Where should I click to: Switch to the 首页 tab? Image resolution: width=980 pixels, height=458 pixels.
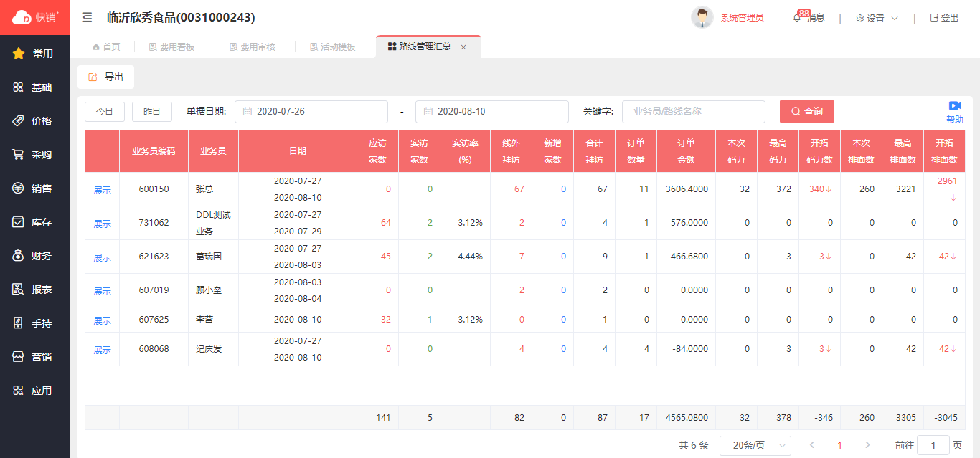(106, 47)
